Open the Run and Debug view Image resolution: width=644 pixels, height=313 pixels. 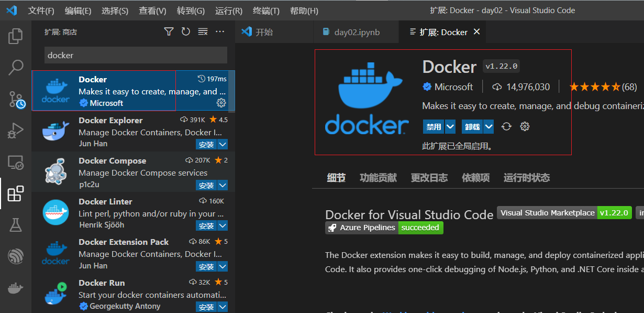(16, 131)
